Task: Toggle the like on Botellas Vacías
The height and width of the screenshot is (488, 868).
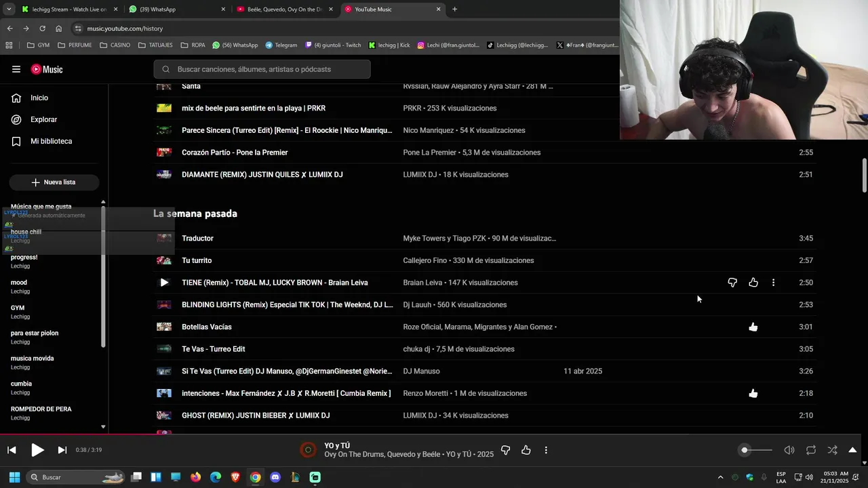Action: (x=753, y=327)
